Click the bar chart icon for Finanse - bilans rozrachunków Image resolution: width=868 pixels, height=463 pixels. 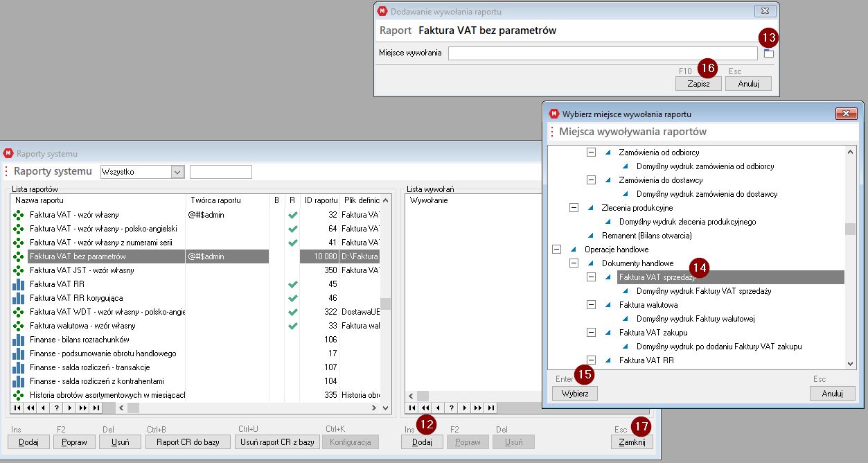click(19, 340)
